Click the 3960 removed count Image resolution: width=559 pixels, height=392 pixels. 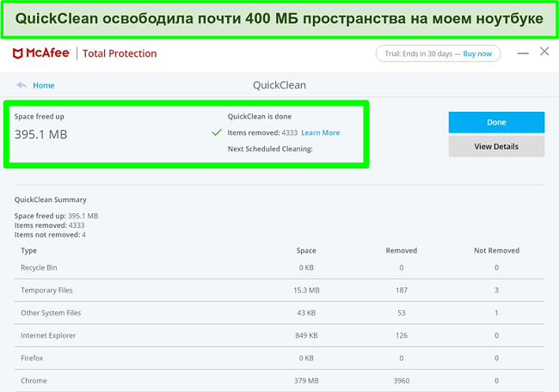[x=402, y=381]
